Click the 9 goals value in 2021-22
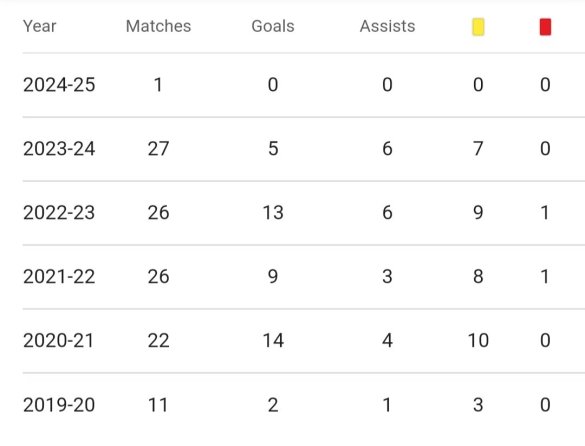Image resolution: width=585 pixels, height=446 pixels. (273, 277)
